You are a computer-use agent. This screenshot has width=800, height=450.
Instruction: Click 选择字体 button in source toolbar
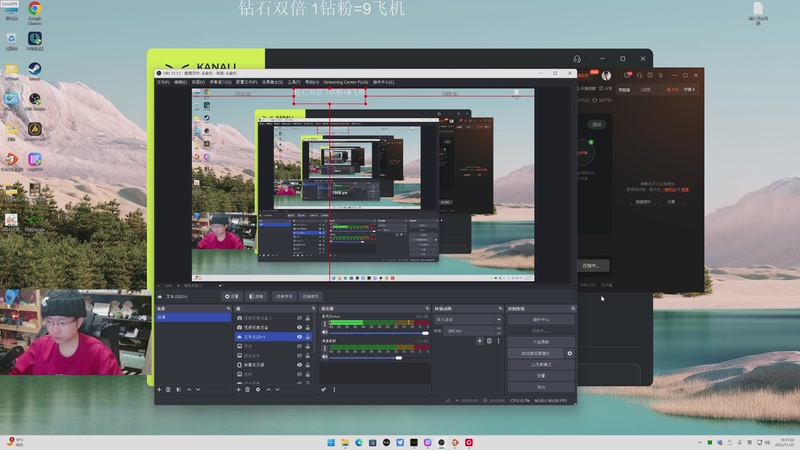[284, 296]
